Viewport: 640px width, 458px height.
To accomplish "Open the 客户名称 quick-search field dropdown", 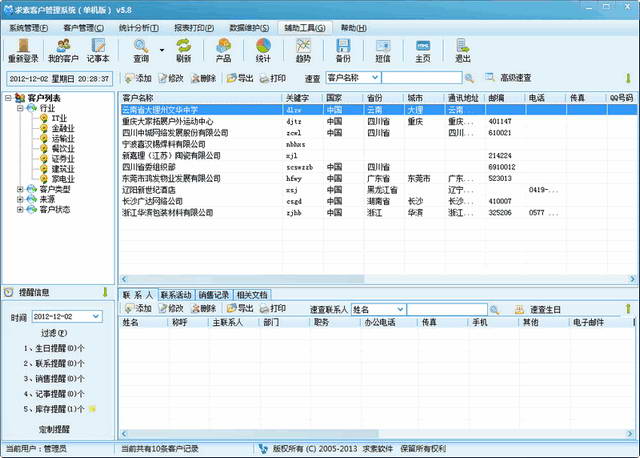I will tap(375, 78).
